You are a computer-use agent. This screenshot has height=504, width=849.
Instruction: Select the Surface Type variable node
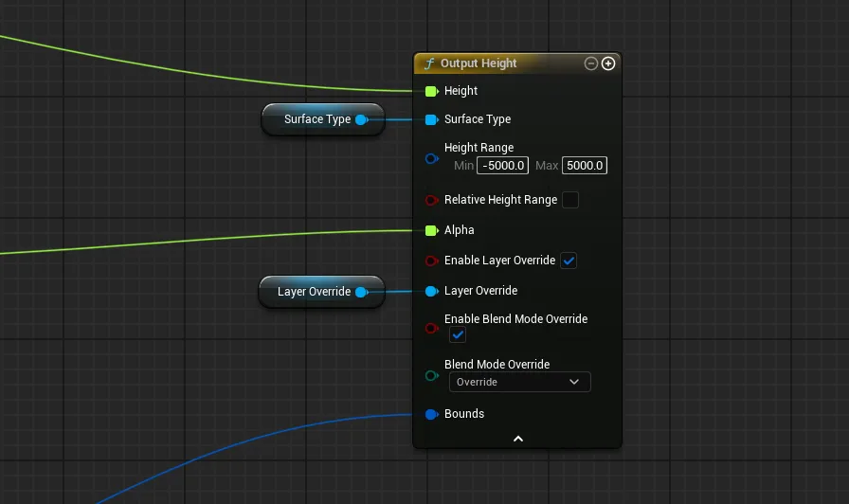click(316, 119)
